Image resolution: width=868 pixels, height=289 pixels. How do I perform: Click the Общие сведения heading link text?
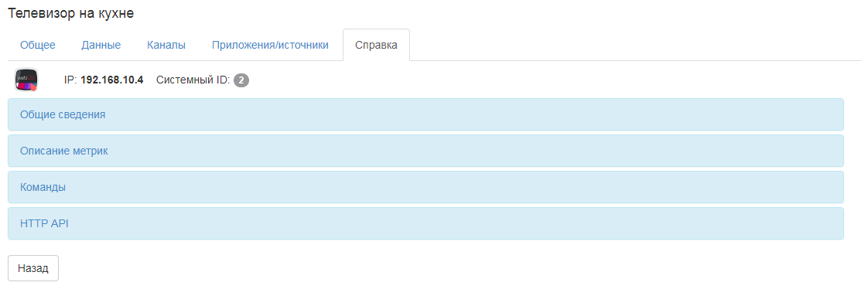coord(63,114)
